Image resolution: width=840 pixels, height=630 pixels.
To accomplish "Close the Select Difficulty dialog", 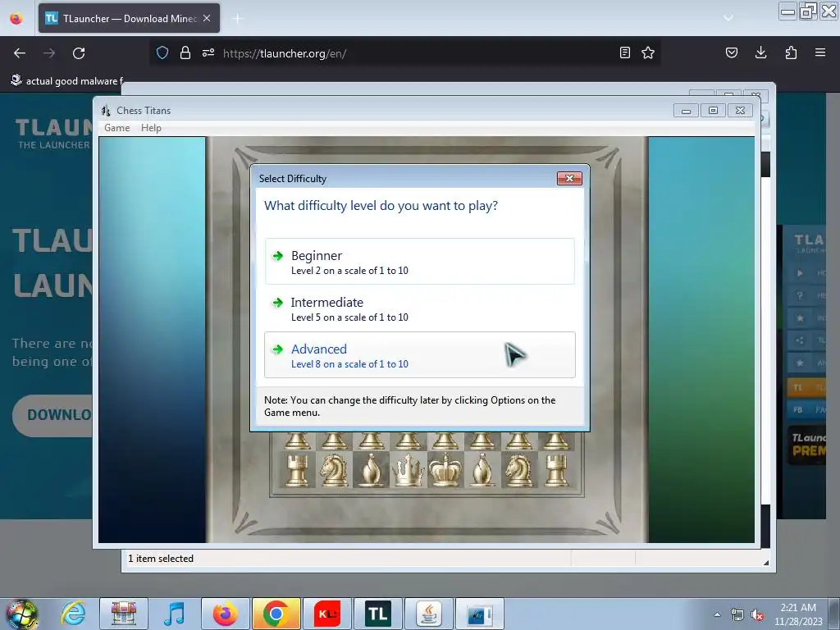I will [x=569, y=178].
